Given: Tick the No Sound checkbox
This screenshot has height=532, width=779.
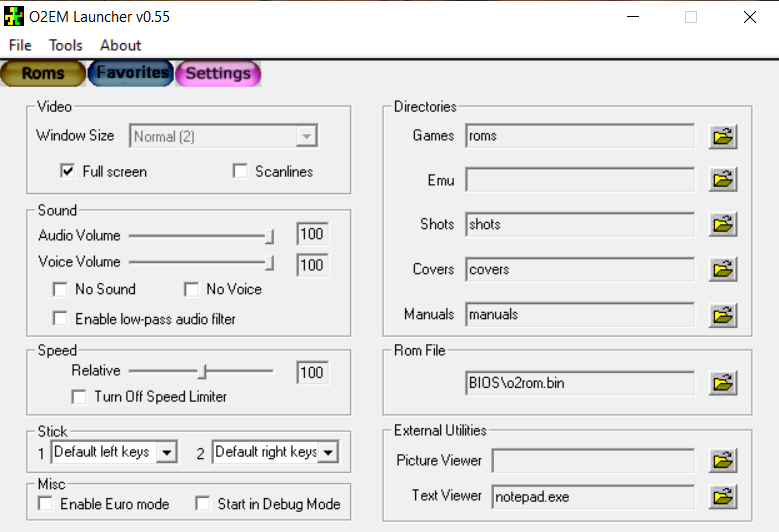Looking at the screenshot, I should 60,290.
